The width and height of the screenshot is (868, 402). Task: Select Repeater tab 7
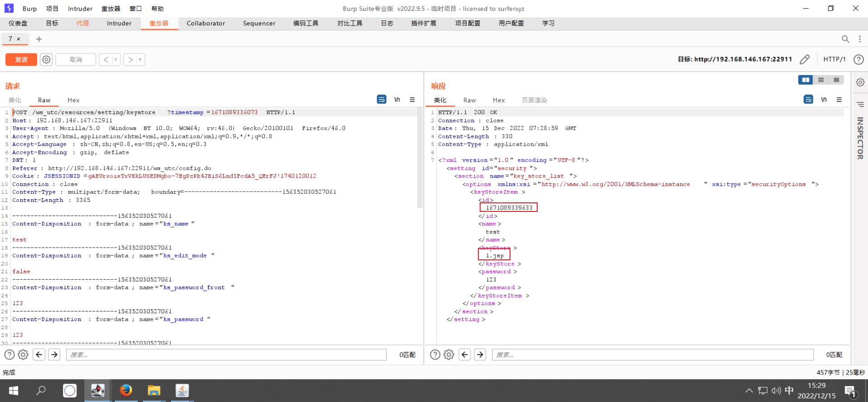click(x=10, y=39)
